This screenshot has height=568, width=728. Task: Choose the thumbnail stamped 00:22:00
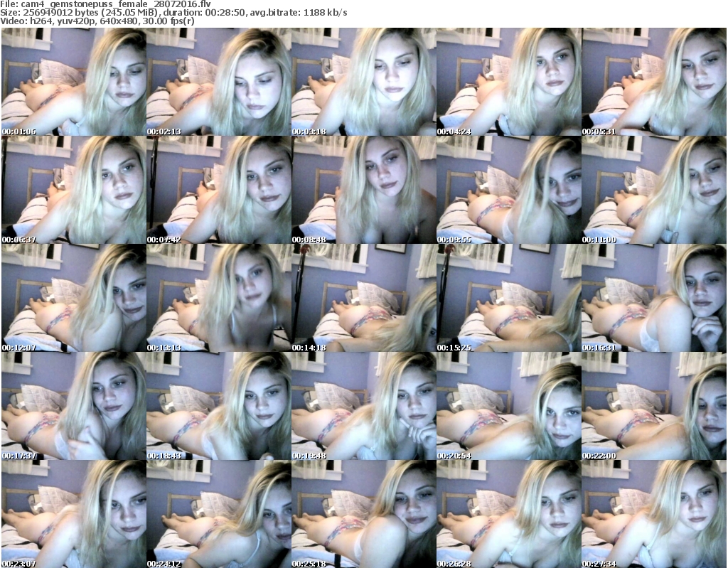point(654,406)
